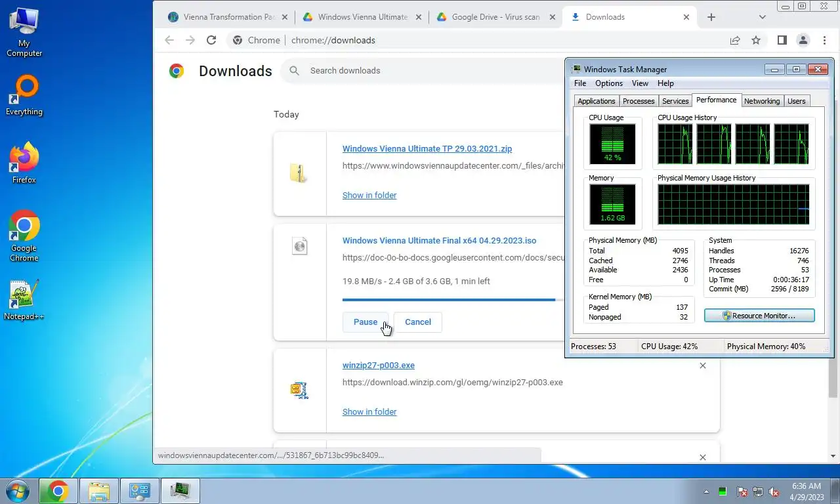
Task: Open Windows Vienna Ultimate TP zip link
Action: pyautogui.click(x=427, y=149)
